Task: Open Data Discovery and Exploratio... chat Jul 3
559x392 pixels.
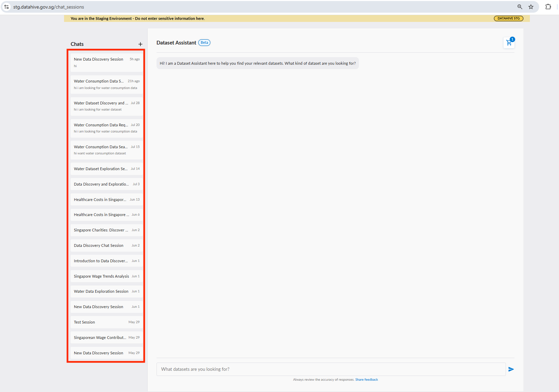Action: point(107,184)
